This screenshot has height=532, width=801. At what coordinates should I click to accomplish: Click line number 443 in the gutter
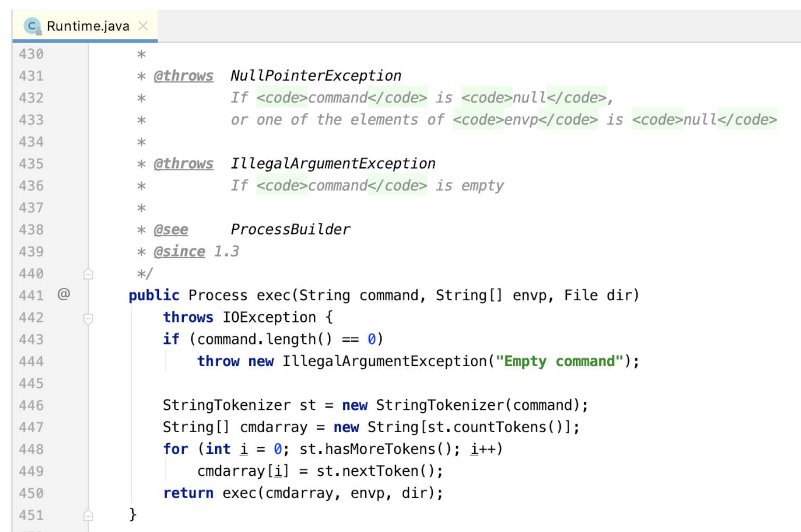tap(31, 339)
